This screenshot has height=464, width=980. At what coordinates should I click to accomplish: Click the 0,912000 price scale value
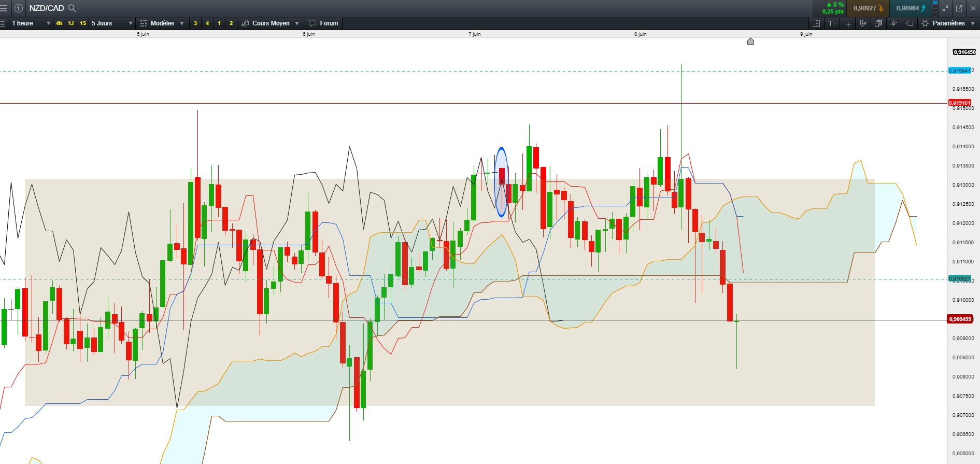click(x=963, y=223)
